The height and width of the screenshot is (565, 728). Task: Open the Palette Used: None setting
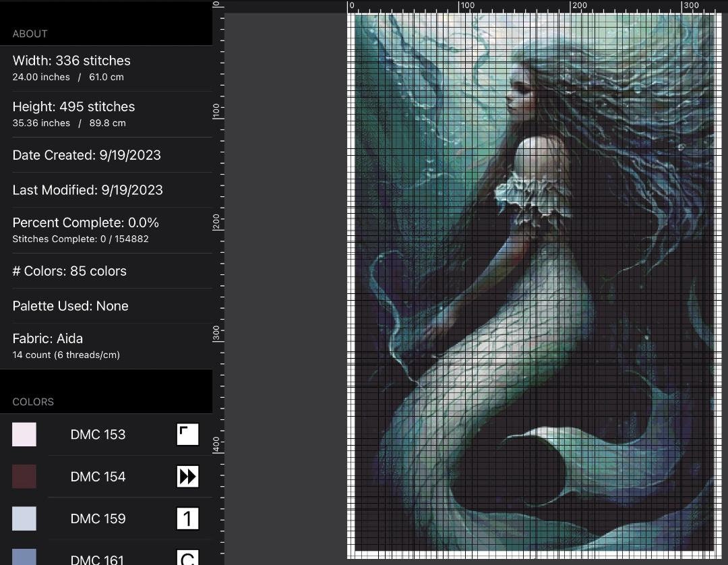pos(70,306)
